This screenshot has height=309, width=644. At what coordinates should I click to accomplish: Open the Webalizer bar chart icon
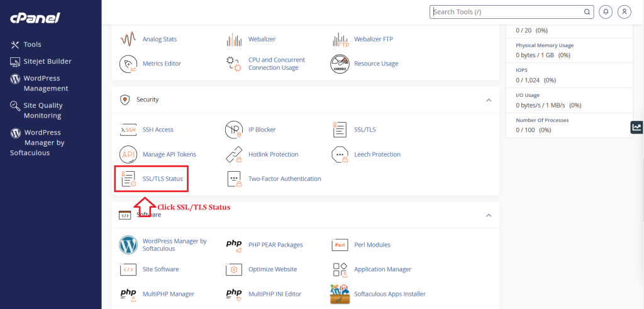point(234,39)
